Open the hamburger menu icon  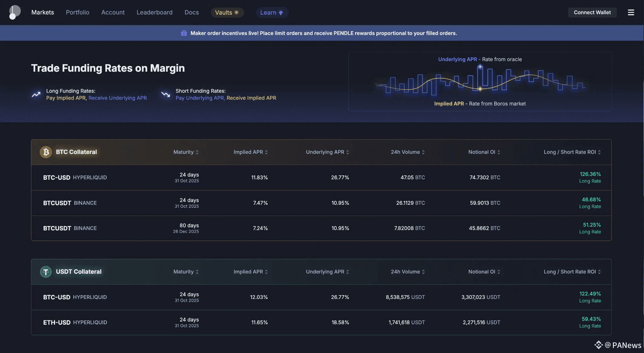631,13
